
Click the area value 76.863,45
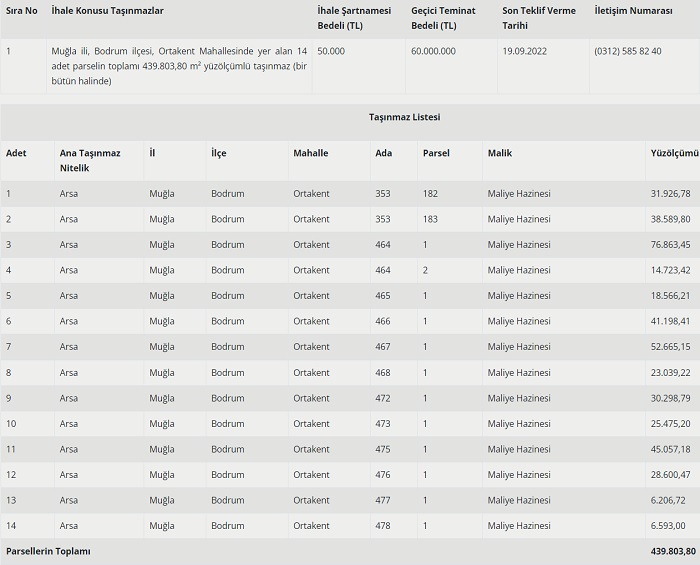click(671, 244)
